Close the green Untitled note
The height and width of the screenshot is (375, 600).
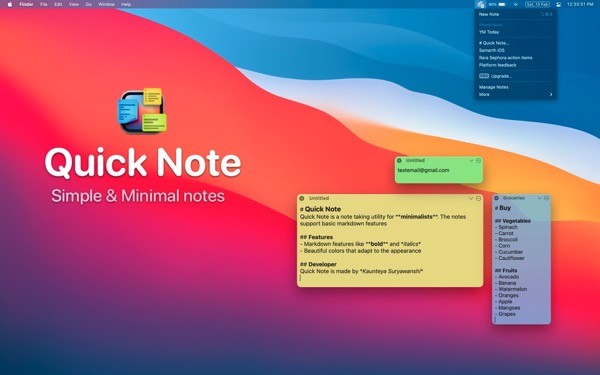pos(399,161)
